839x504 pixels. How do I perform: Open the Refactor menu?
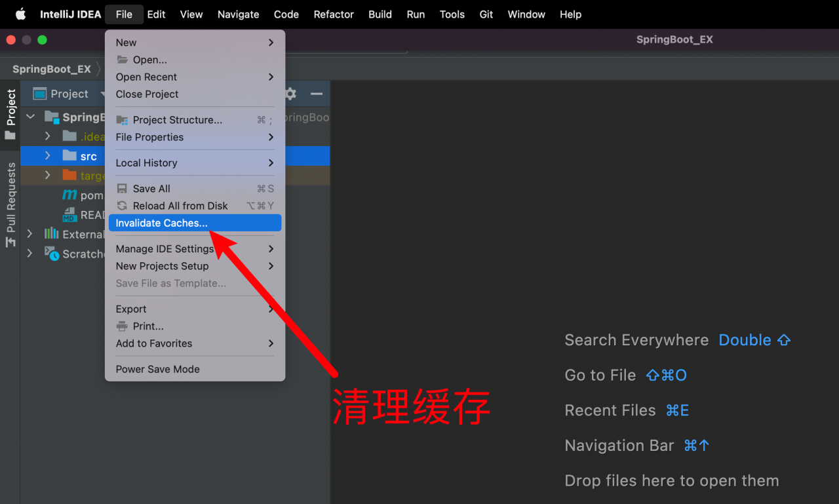(334, 14)
